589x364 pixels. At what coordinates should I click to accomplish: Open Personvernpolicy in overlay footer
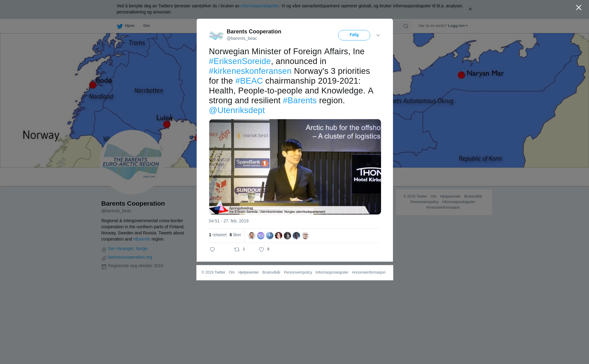pos(298,272)
